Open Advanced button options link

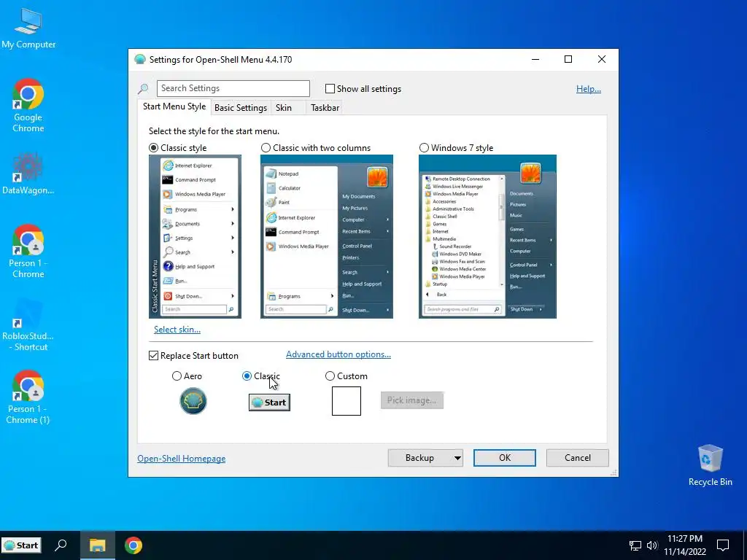point(338,354)
